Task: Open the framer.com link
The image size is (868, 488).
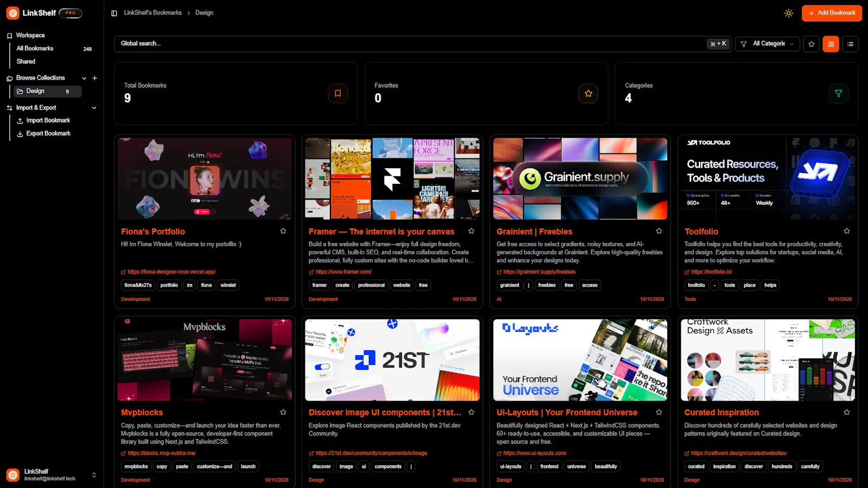Action: [343, 272]
